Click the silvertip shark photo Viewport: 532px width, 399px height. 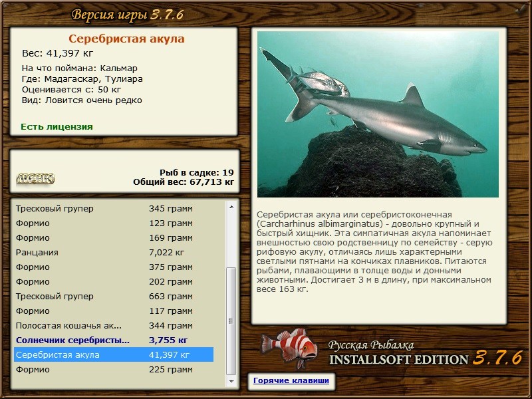click(x=378, y=114)
